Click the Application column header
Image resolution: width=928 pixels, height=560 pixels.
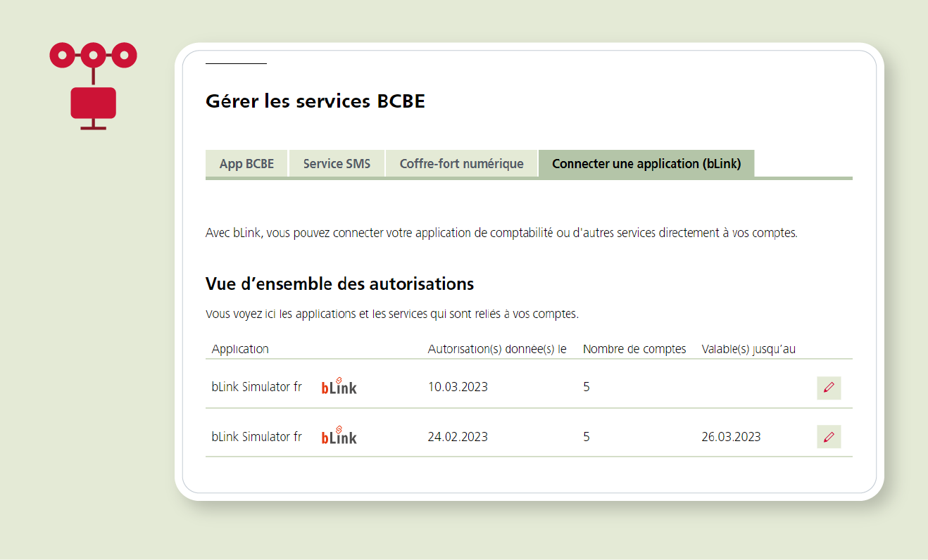point(240,349)
